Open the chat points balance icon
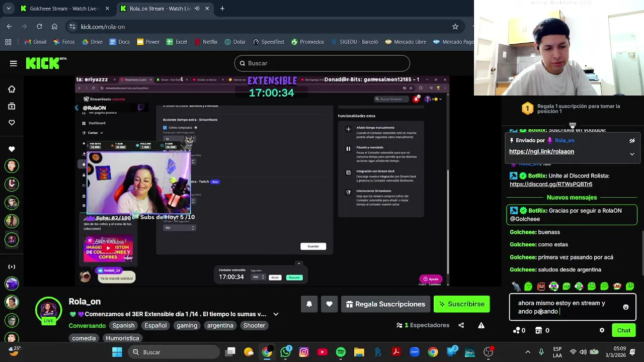 pyautogui.click(x=516, y=330)
